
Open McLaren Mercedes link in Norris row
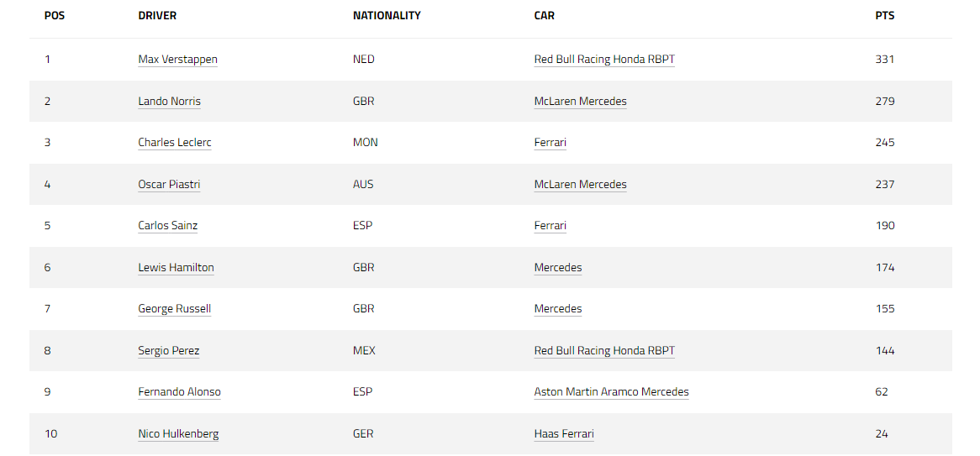coord(580,101)
